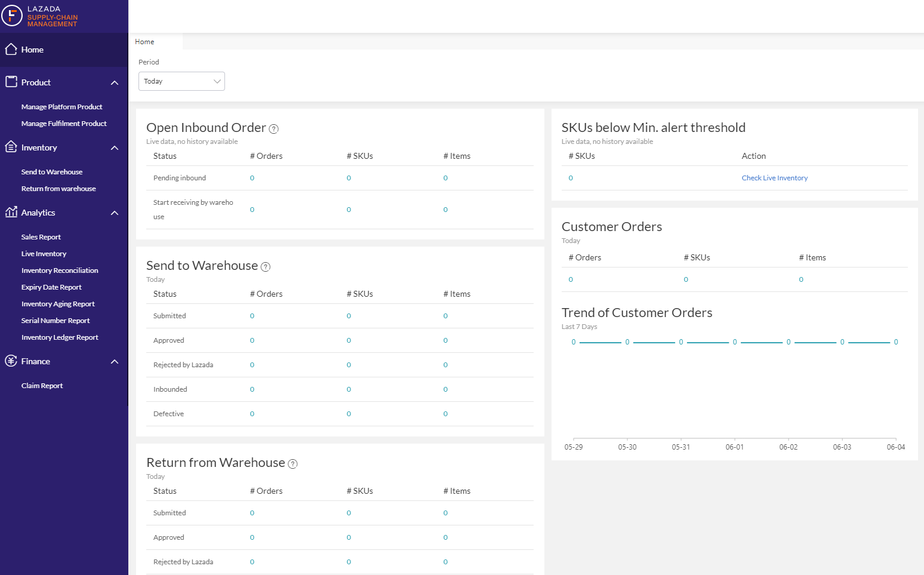The width and height of the screenshot is (924, 575).
Task: Click the 06-02 axis date label
Action: (x=789, y=447)
